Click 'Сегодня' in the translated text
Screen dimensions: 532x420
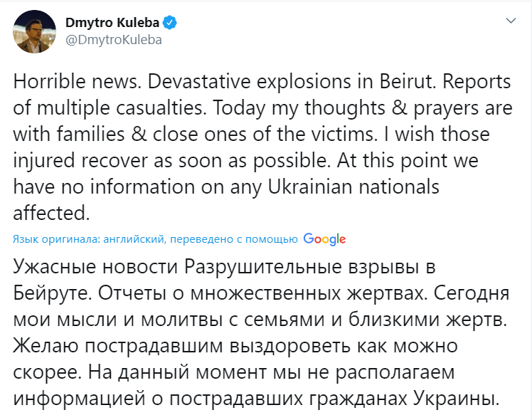coord(469,293)
